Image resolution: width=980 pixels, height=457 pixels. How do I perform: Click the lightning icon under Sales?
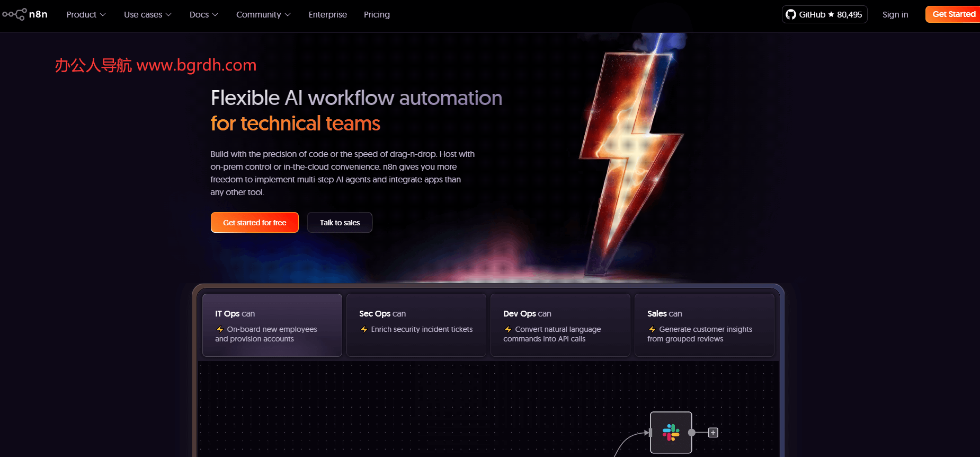(x=652, y=329)
